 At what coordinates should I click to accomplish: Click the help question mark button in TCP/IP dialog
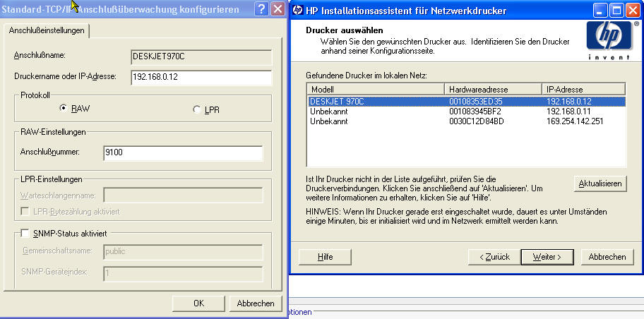pos(261,8)
